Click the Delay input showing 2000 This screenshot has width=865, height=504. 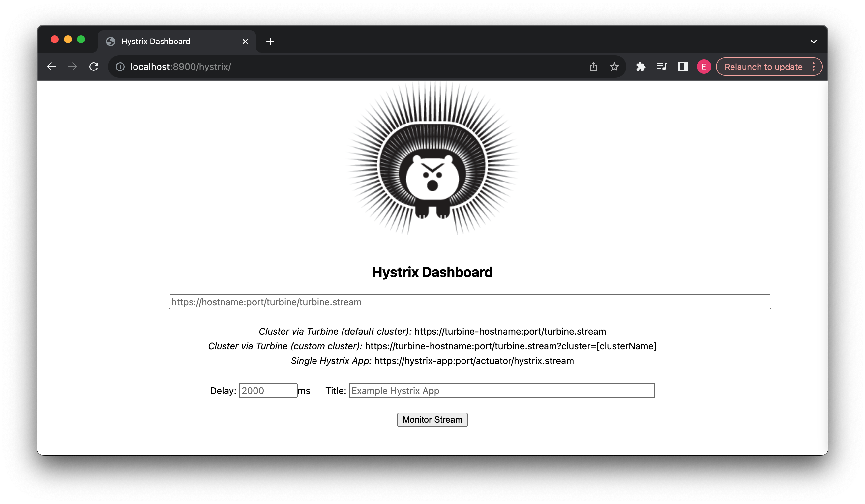[268, 390]
